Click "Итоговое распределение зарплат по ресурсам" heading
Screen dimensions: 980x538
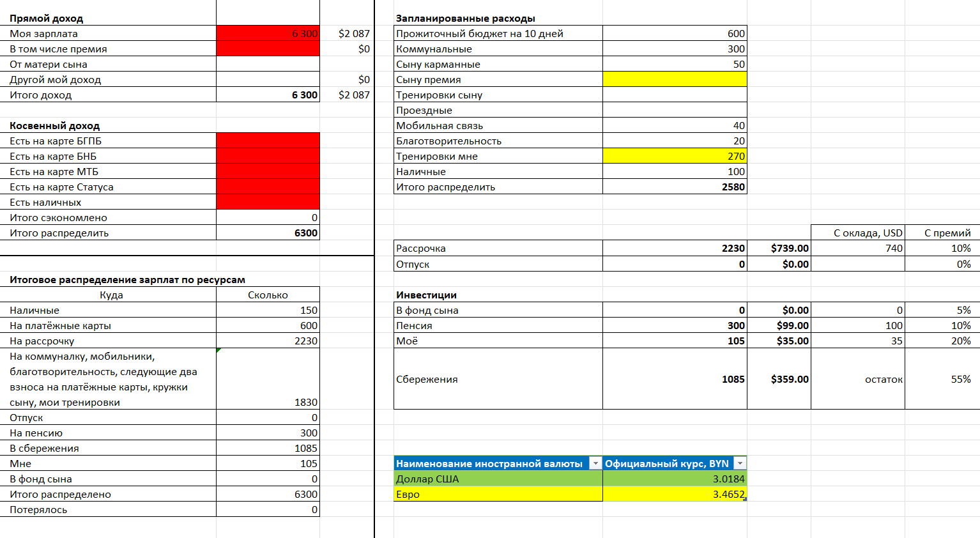tap(127, 280)
